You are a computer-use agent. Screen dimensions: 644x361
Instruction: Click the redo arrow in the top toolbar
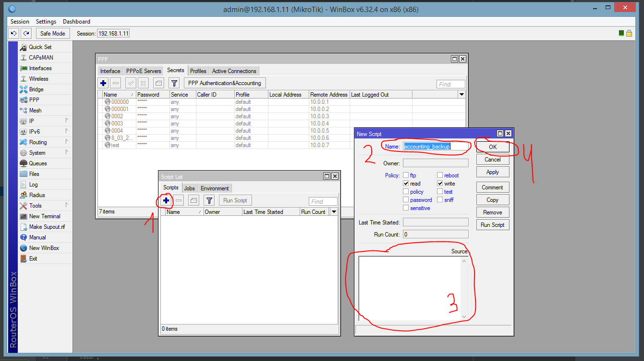[26, 34]
